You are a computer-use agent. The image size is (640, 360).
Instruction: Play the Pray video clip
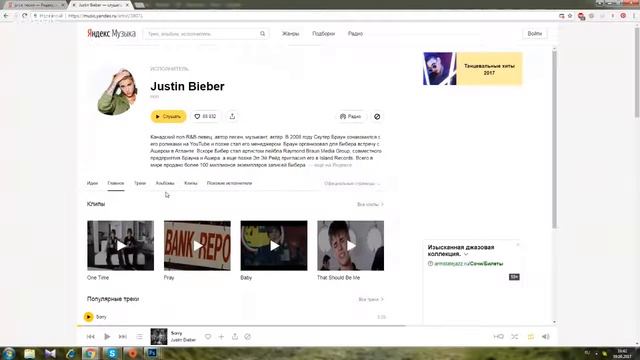pyautogui.click(x=197, y=246)
